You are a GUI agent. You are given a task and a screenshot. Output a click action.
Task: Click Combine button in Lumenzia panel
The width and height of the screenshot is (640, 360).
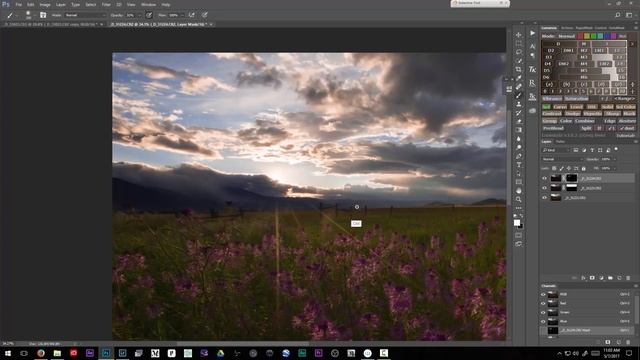(584, 121)
